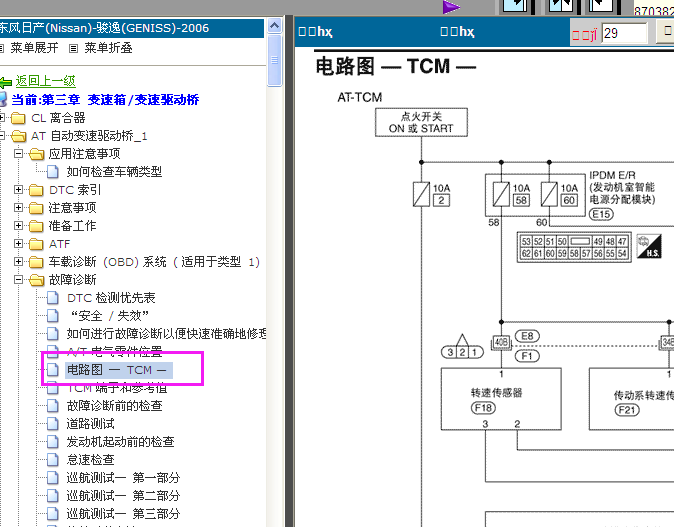Expand the 注意事项 tree node
This screenshot has width=674, height=527.
[x=18, y=208]
